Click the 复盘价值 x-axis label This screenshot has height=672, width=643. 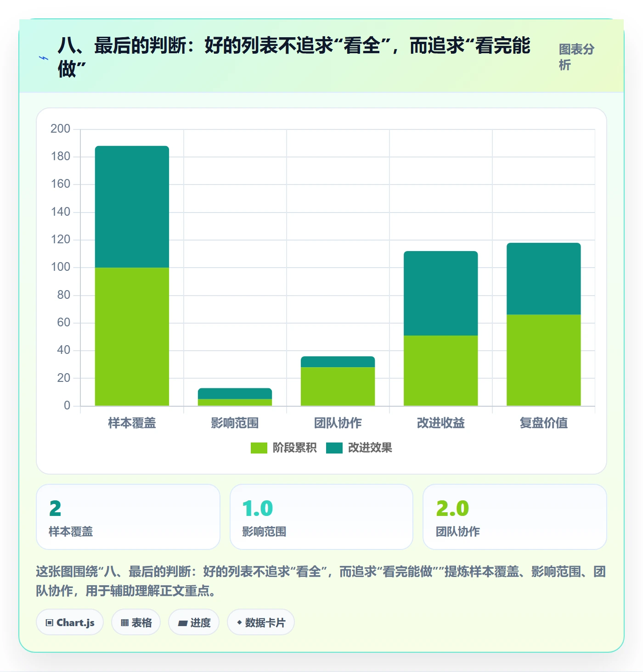tap(543, 423)
